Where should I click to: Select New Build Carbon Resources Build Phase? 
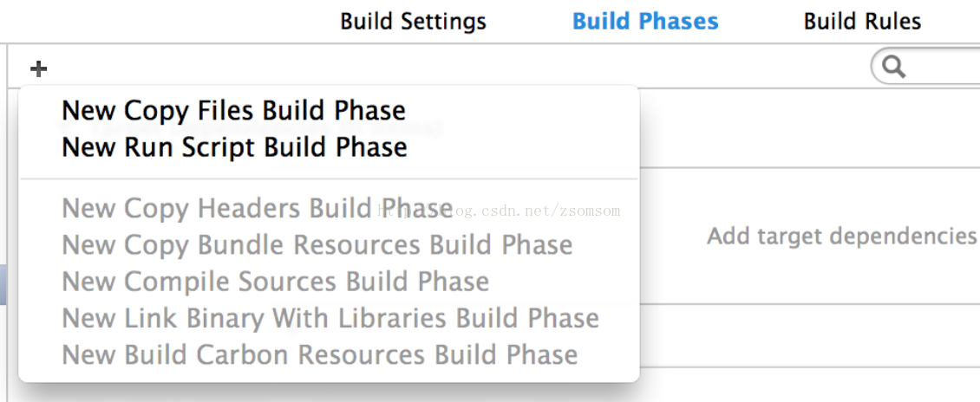(x=319, y=354)
